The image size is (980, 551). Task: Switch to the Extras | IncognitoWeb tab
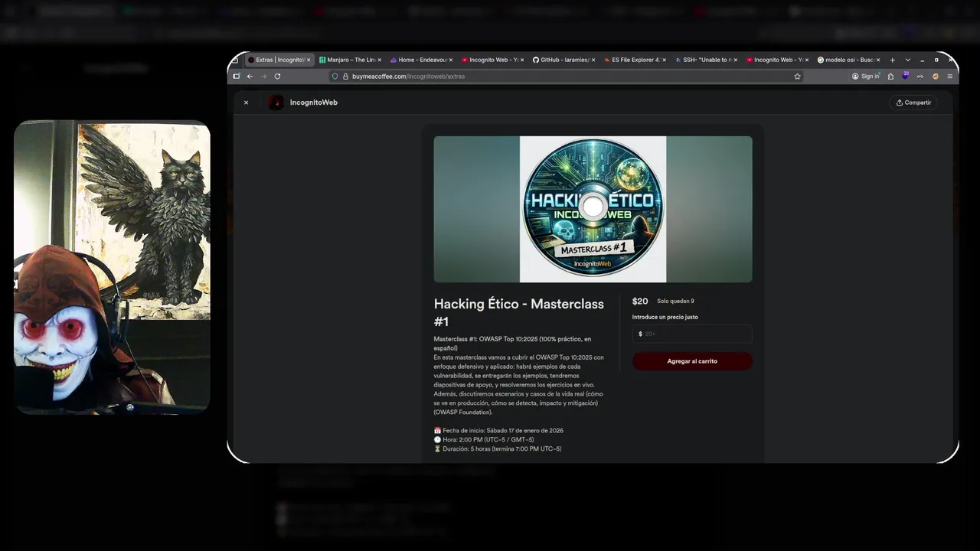(280, 60)
